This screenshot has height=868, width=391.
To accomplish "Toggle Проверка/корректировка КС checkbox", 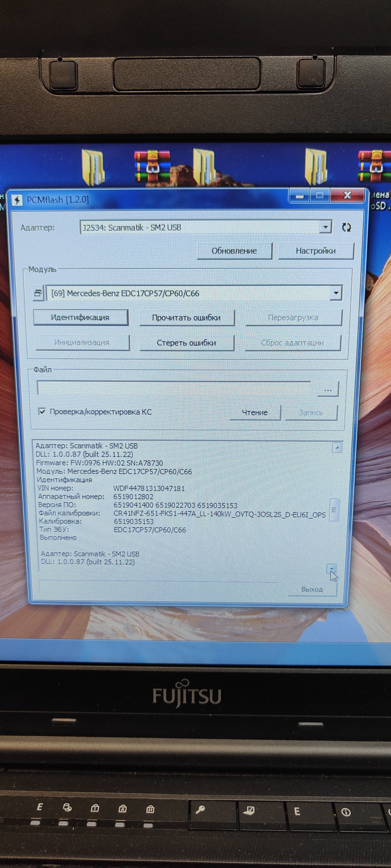I will pos(42,411).
